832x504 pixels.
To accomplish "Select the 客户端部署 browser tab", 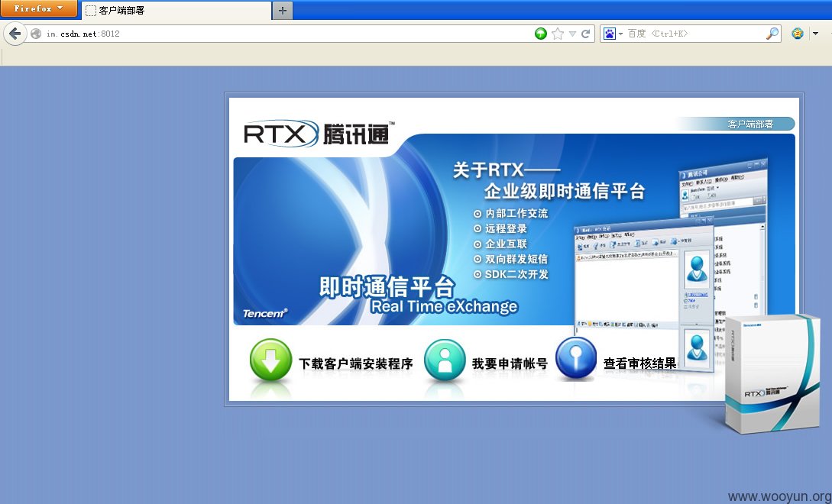I will coord(176,10).
